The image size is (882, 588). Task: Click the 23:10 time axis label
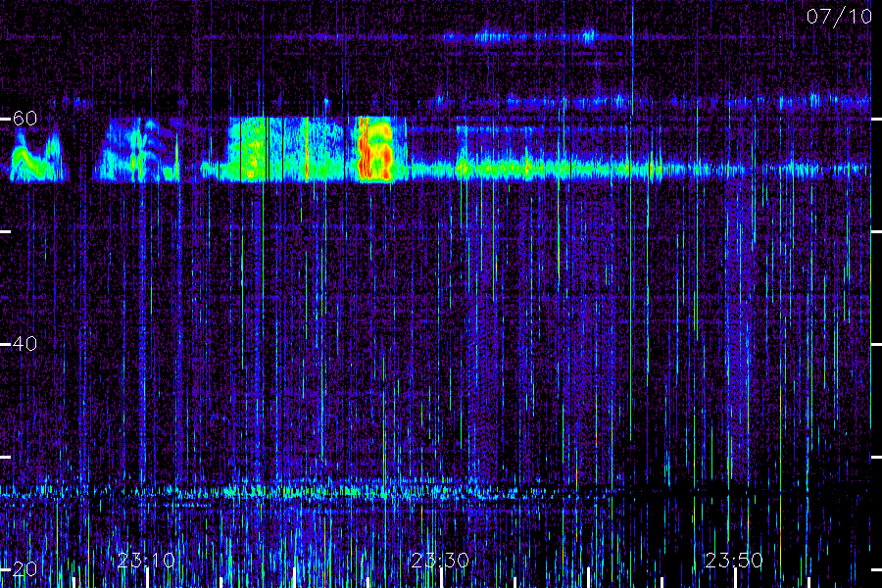pos(146,561)
